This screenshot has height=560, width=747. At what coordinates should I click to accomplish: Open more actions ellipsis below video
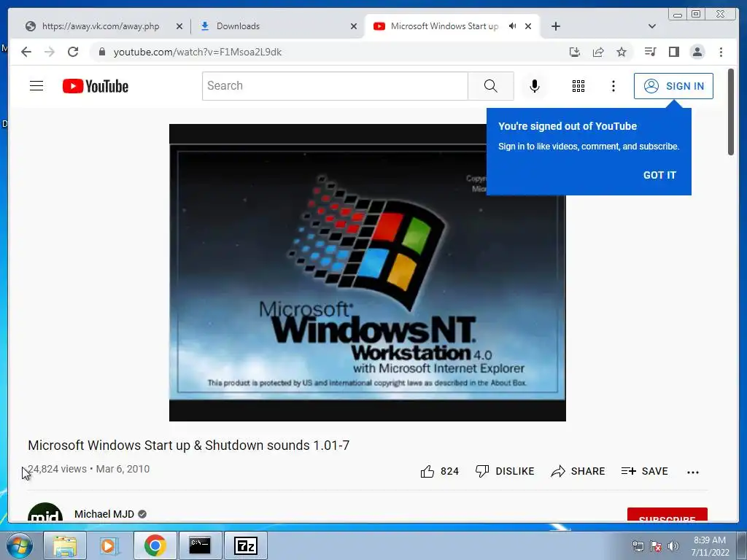[x=693, y=472]
